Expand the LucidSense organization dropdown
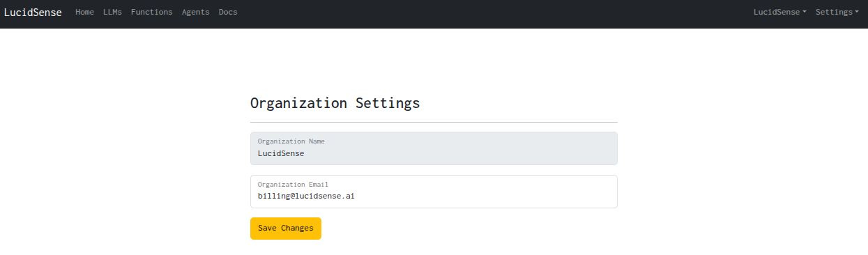868x255 pixels. click(780, 12)
